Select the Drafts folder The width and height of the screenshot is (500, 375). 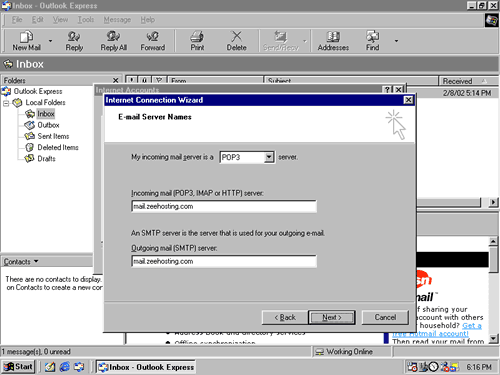pyautogui.click(x=46, y=158)
